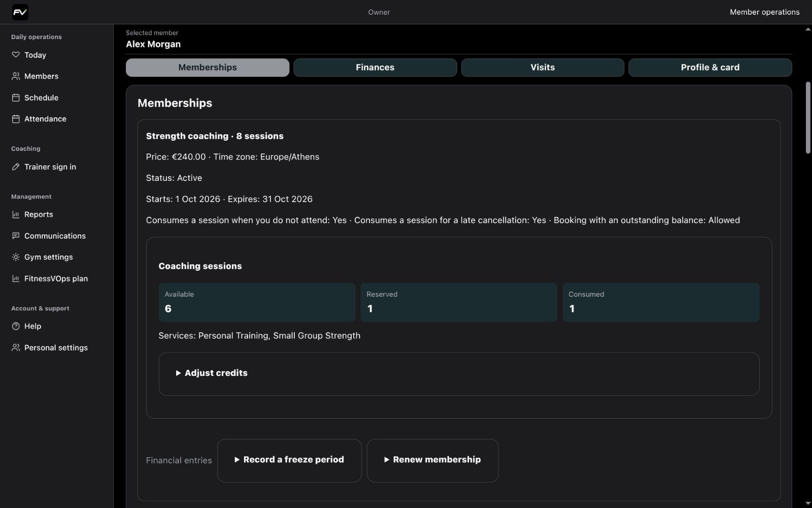Click the Member operations header text
The width and height of the screenshot is (812, 508).
tap(764, 12)
